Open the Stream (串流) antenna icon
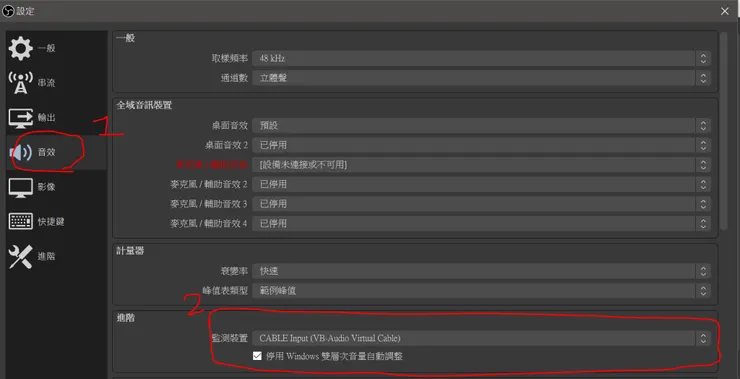The image size is (740, 379). 21,83
